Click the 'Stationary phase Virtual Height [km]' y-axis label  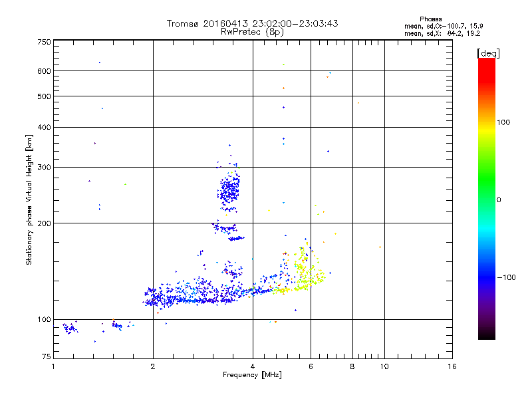coord(29,199)
